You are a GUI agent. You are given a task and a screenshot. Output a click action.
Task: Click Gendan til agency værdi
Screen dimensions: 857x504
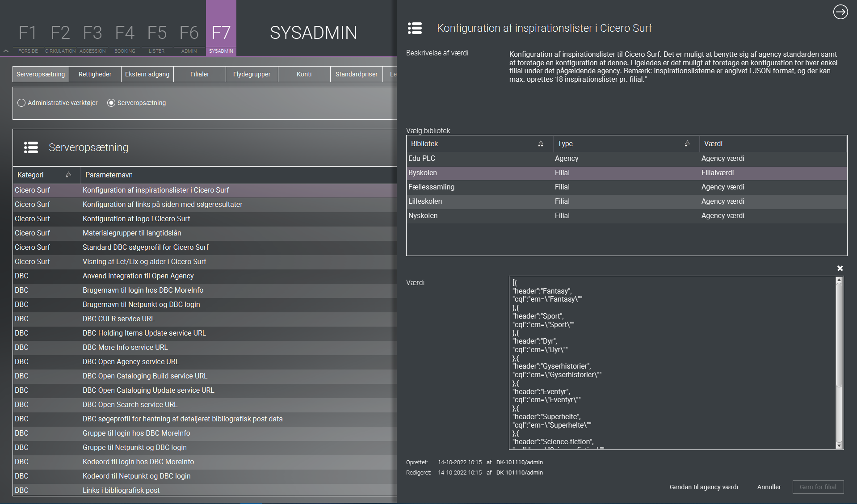point(704,487)
